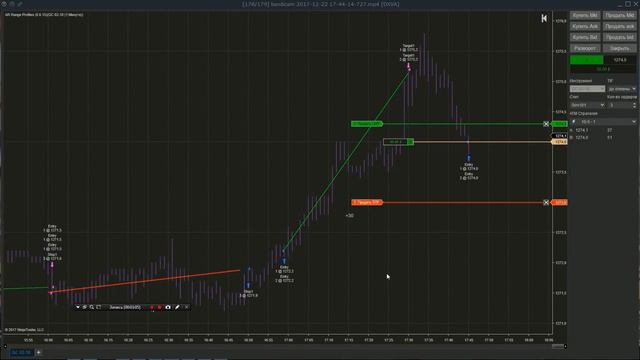This screenshot has width=640, height=360.
Task: Open the recorder toolbar dropdown arrow
Action: 78,307
